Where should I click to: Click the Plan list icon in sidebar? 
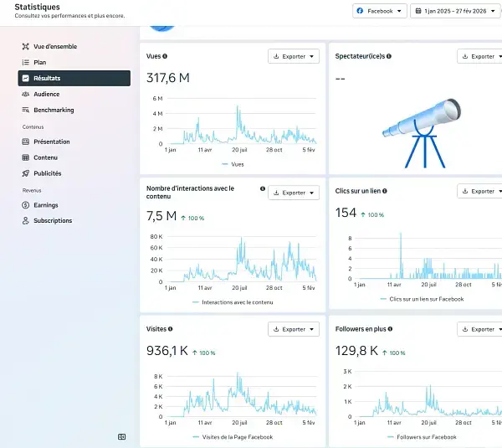(x=26, y=62)
